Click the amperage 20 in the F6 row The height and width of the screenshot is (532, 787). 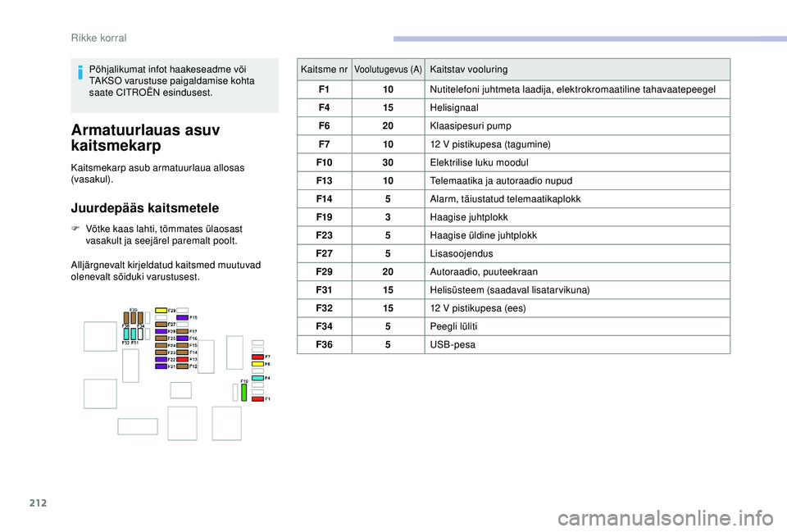click(388, 126)
